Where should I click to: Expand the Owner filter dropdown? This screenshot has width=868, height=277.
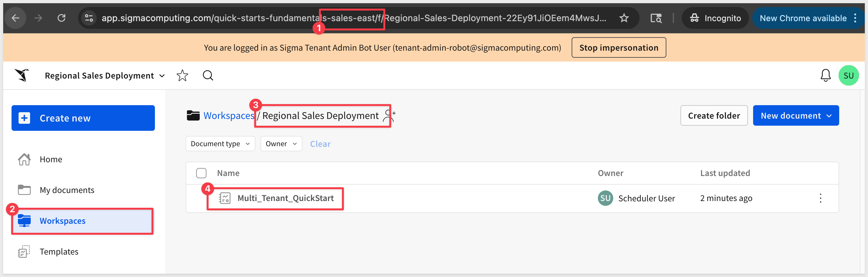point(281,144)
